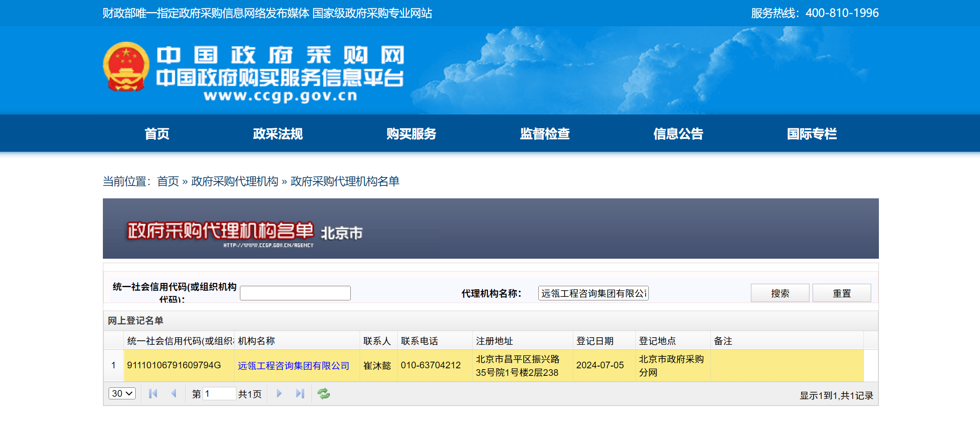
Task: Click the 统一社会信用代码 column header
Action: pos(179,341)
